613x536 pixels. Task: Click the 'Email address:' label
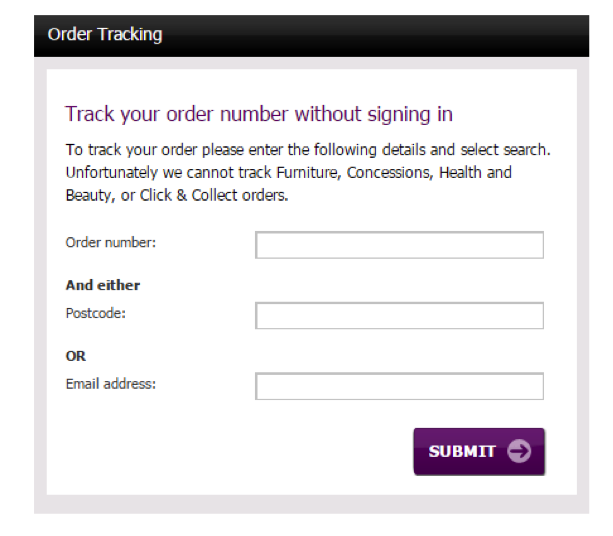111,384
